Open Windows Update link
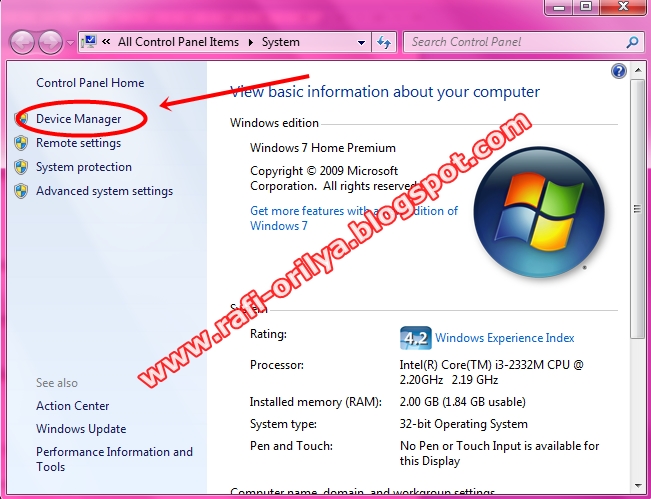 pos(81,429)
